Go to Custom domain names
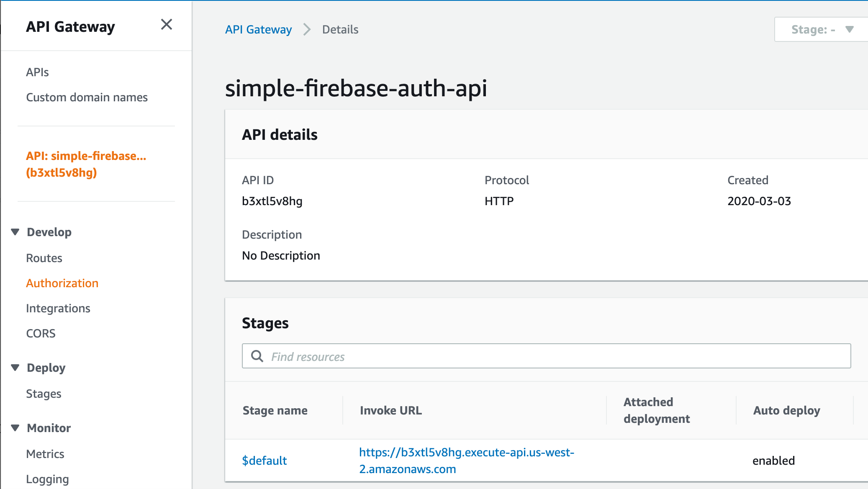The width and height of the screenshot is (868, 489). 87,97
